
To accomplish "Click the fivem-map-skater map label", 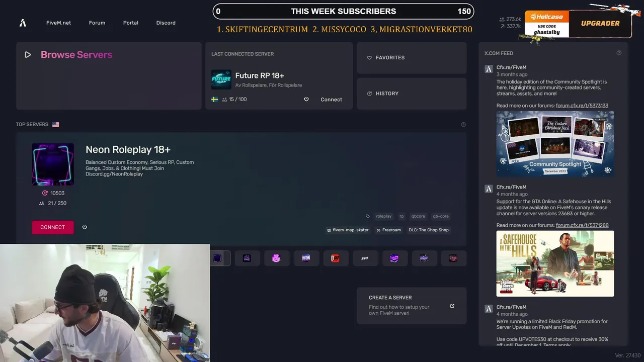I will click(348, 230).
